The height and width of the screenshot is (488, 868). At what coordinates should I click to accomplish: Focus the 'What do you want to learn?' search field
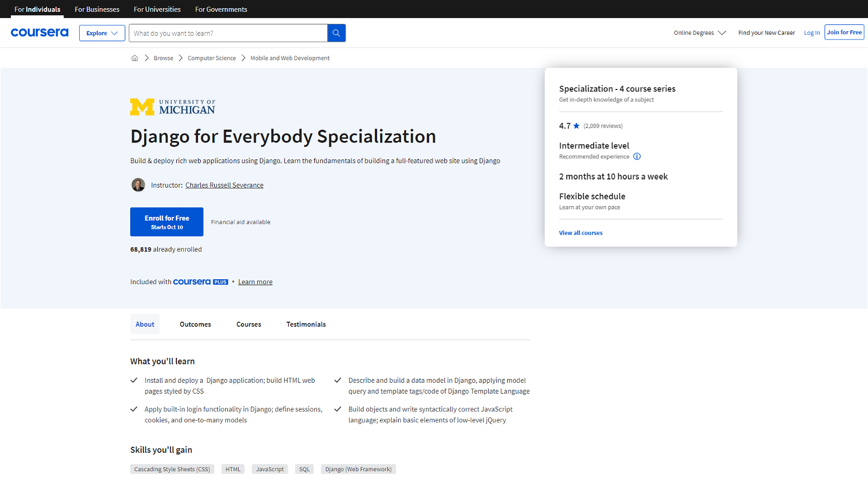point(228,33)
